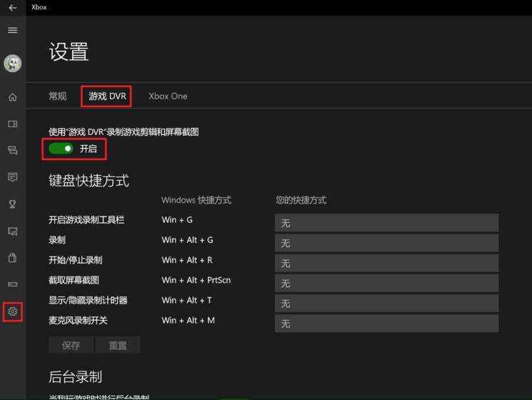Click custom shortcut field for 麦克风录制开关

point(386,324)
